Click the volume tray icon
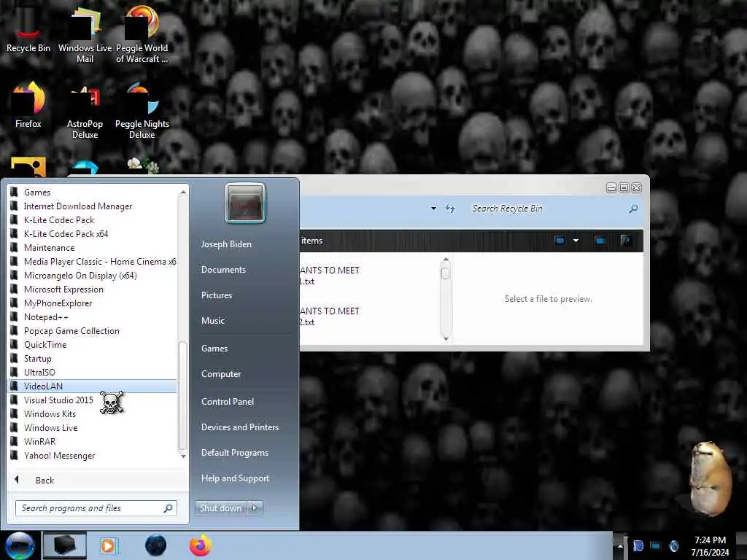The height and width of the screenshot is (560, 747). (673, 545)
